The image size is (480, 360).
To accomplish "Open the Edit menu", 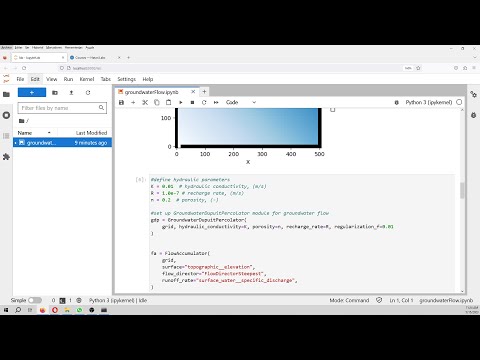I will 35,79.
